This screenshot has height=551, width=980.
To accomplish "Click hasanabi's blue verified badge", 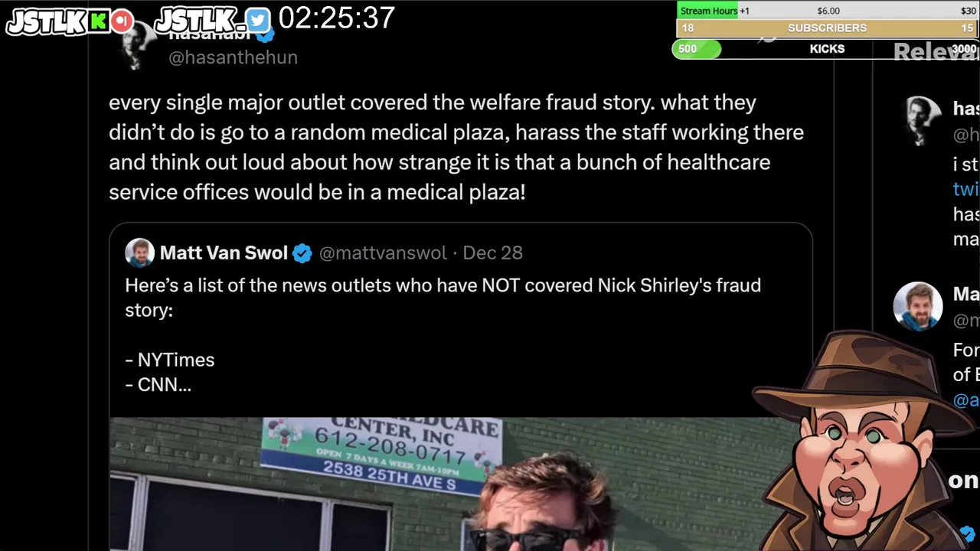I will click(x=265, y=34).
